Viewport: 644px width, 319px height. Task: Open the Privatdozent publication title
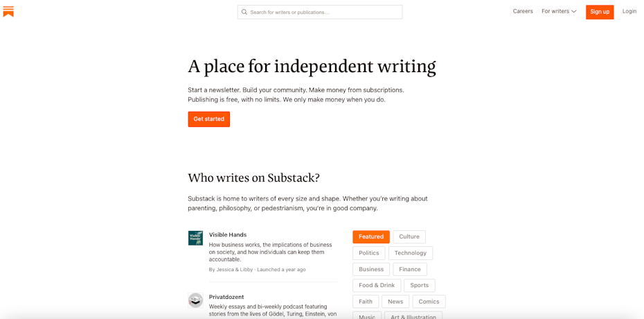[226, 297]
